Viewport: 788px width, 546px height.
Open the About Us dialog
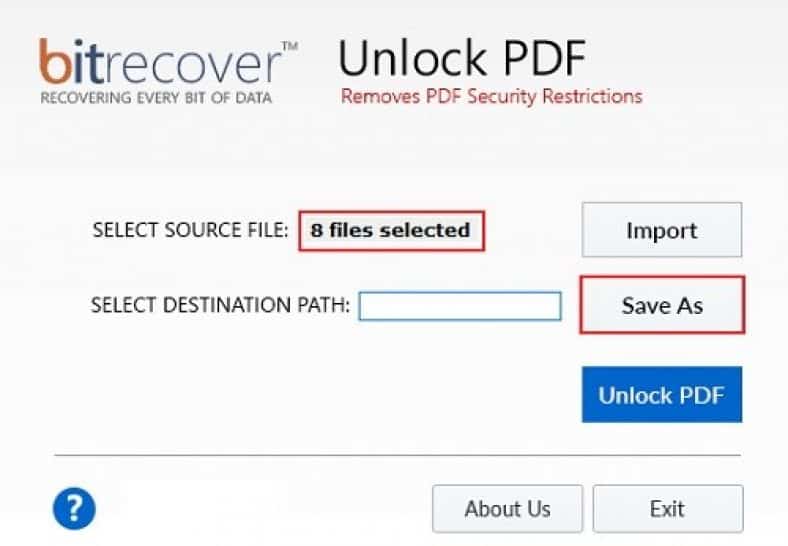[508, 508]
